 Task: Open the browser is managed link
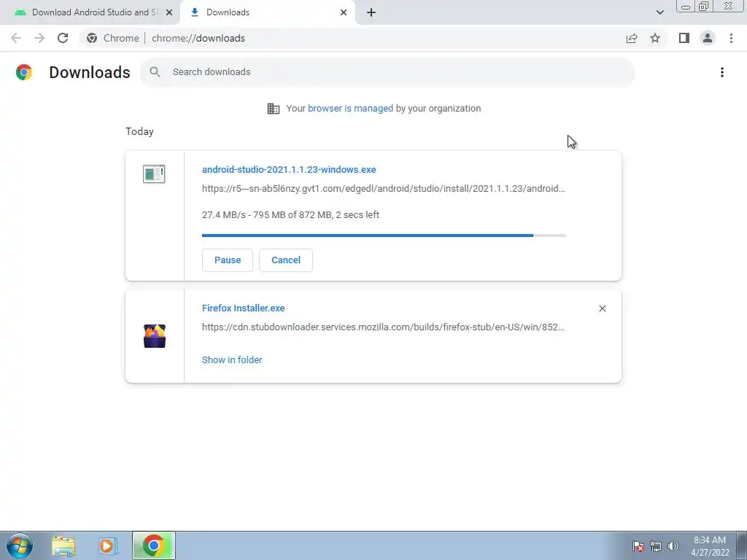[350, 108]
